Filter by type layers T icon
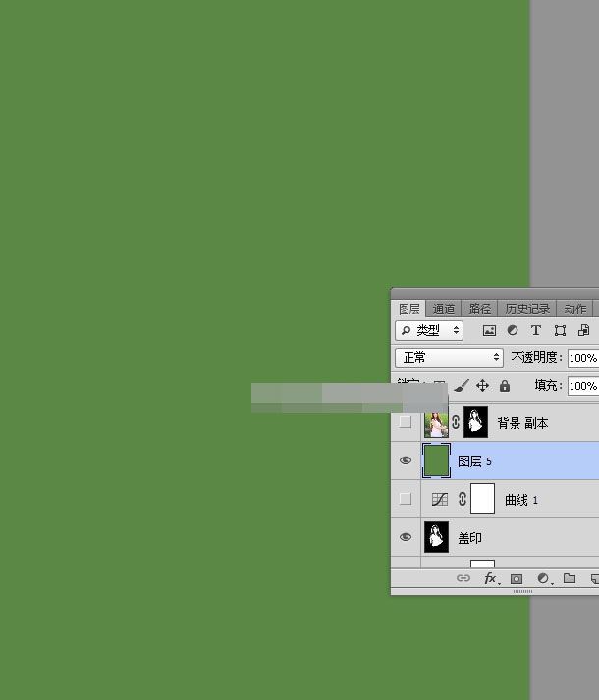This screenshot has height=700, width=599. pyautogui.click(x=535, y=330)
